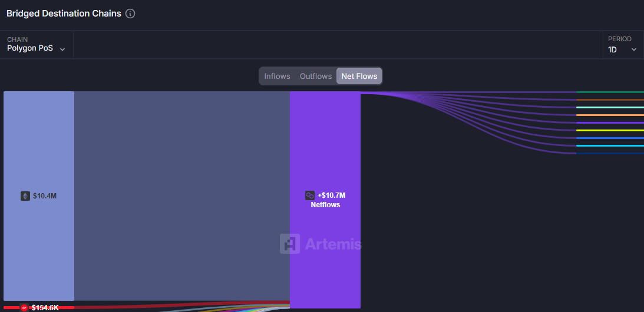Viewport: 644px width, 312px height.
Task: Click the orange destination chain bar
Action: click(610, 115)
